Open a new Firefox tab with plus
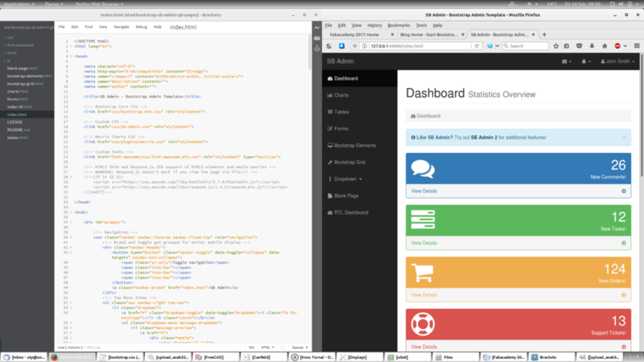644x362 pixels. [544, 35]
